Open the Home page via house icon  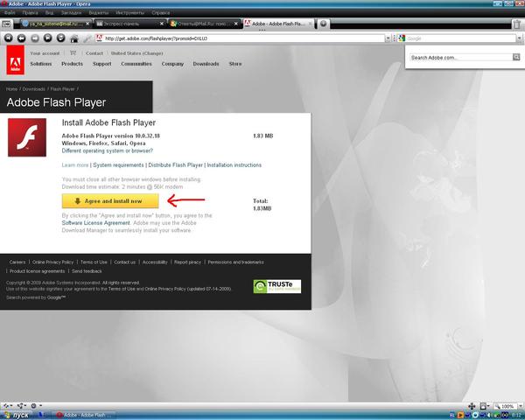tap(74, 38)
